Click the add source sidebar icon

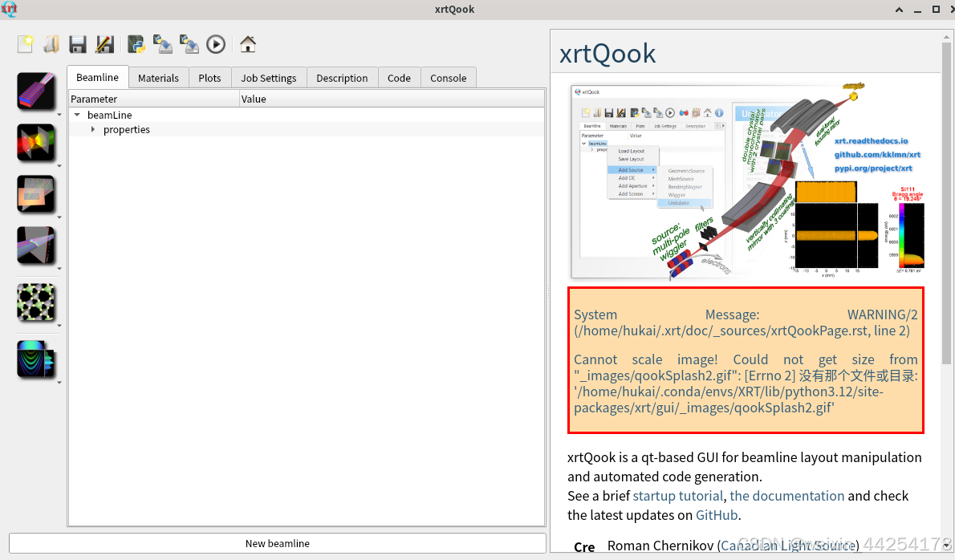36,91
